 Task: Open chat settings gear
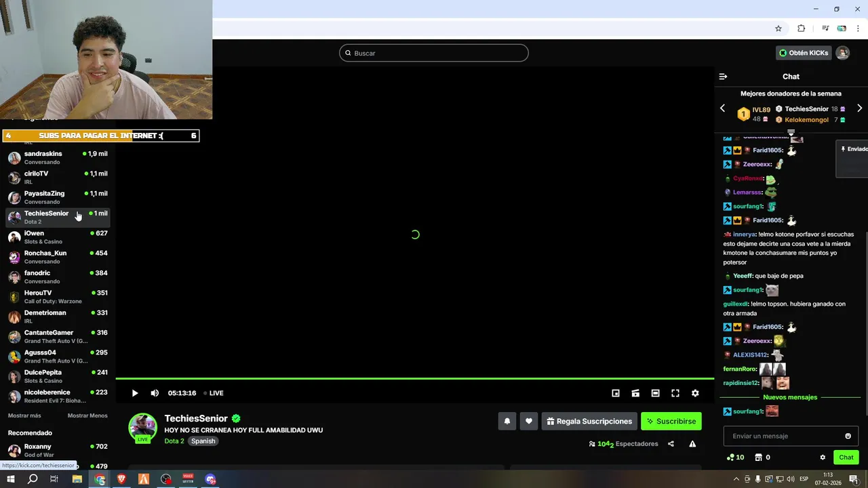tap(823, 457)
